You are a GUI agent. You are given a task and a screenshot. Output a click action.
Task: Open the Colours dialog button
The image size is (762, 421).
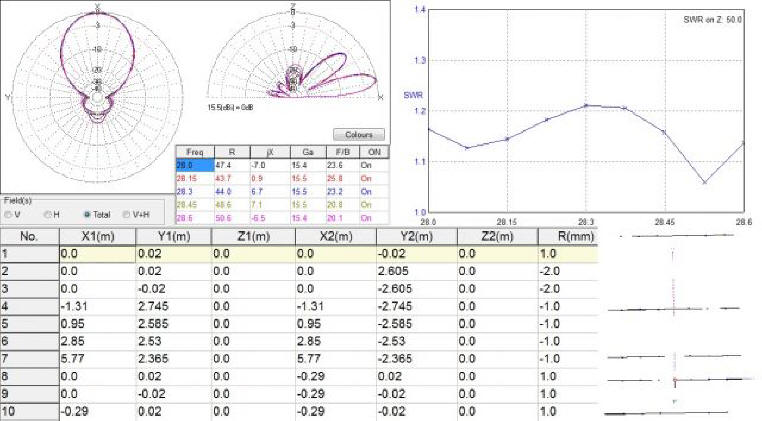coord(359,135)
